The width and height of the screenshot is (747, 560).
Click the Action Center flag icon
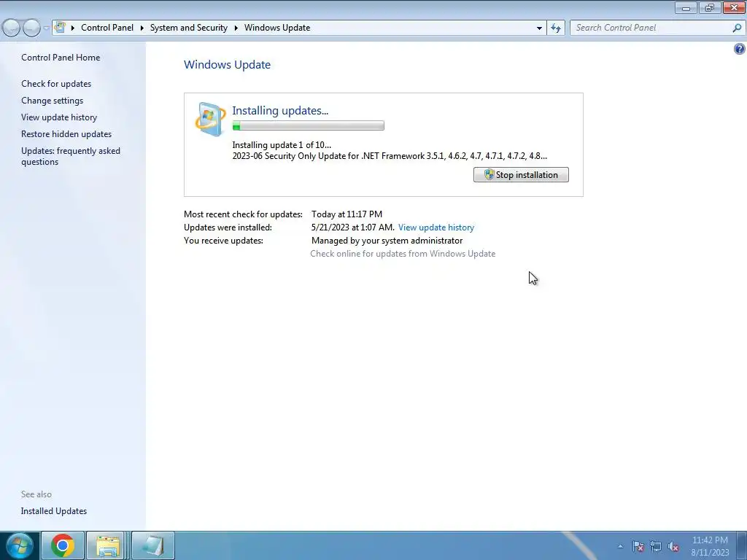(638, 546)
